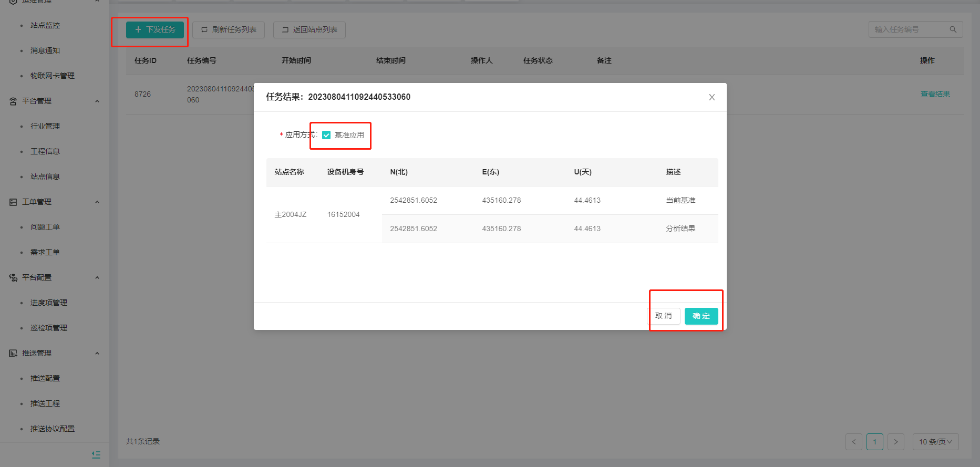This screenshot has width=980, height=467.
Task: Click the sidebar collapse icon at bottom
Action: click(x=96, y=454)
